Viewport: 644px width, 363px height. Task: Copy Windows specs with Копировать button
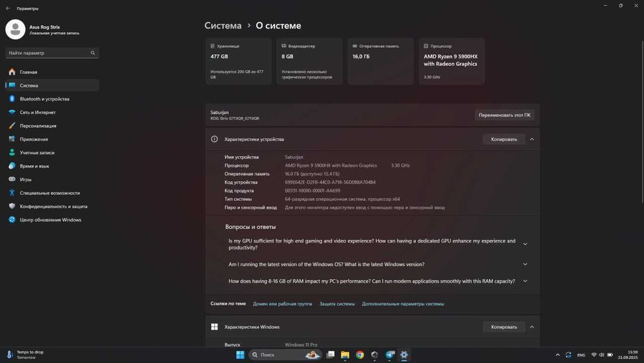(x=504, y=327)
